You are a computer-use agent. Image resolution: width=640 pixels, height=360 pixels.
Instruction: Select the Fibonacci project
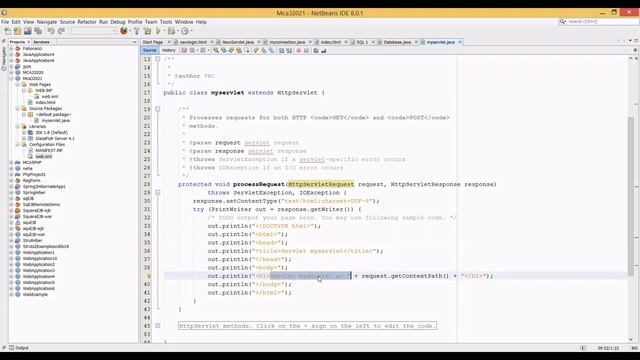tap(32, 49)
